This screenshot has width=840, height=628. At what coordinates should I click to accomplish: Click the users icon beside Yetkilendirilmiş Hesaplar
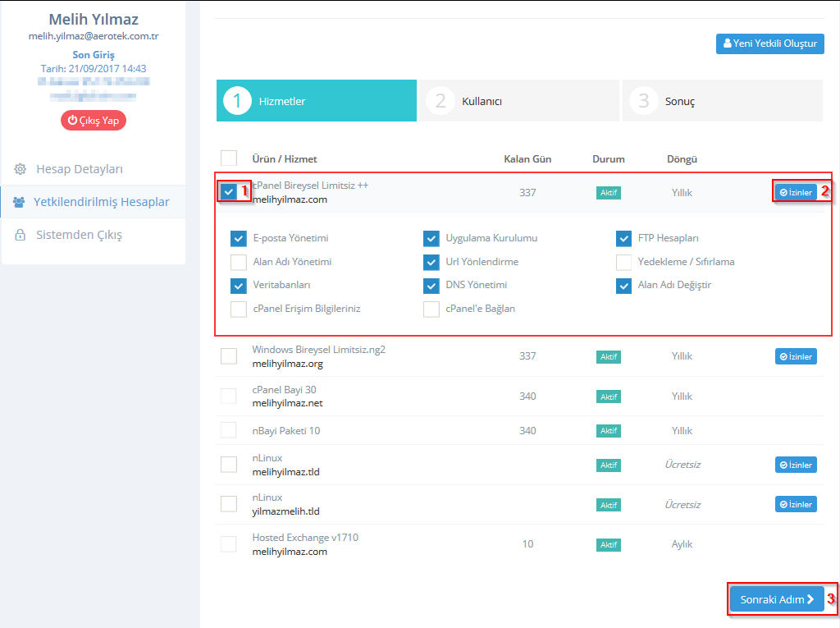(19, 202)
